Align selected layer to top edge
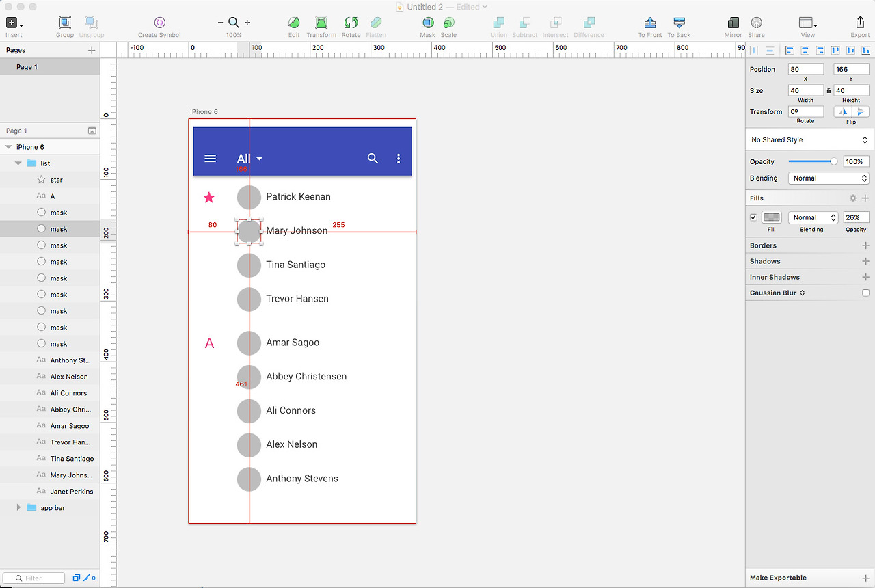Viewport: 875px width, 588px height. point(835,50)
